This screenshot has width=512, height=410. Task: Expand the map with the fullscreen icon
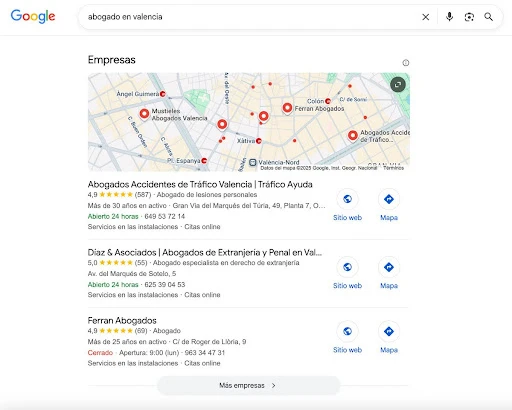click(x=398, y=85)
